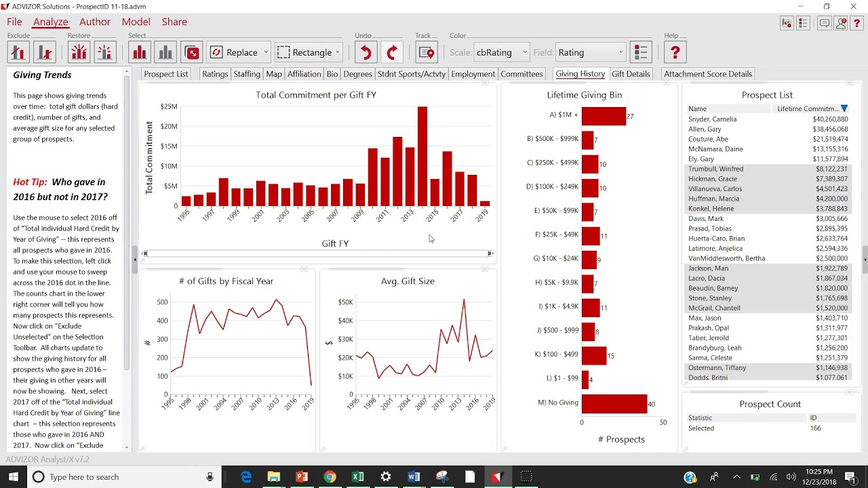The height and width of the screenshot is (488, 868).
Task: Click the legend list icon at top right
Action: (803, 23)
